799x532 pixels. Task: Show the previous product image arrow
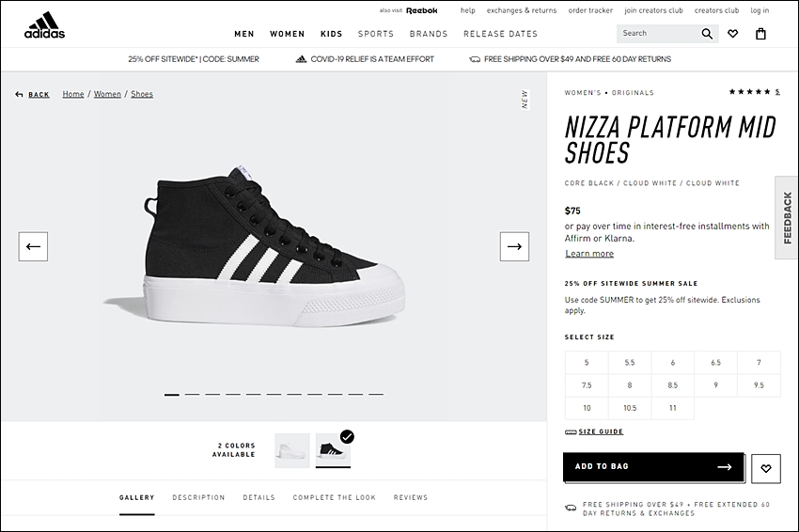point(33,246)
